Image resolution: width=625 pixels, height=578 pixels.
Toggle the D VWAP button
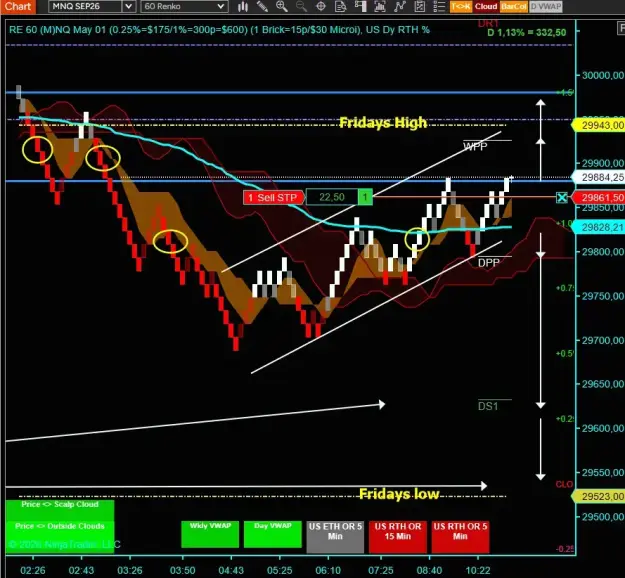click(x=546, y=6)
